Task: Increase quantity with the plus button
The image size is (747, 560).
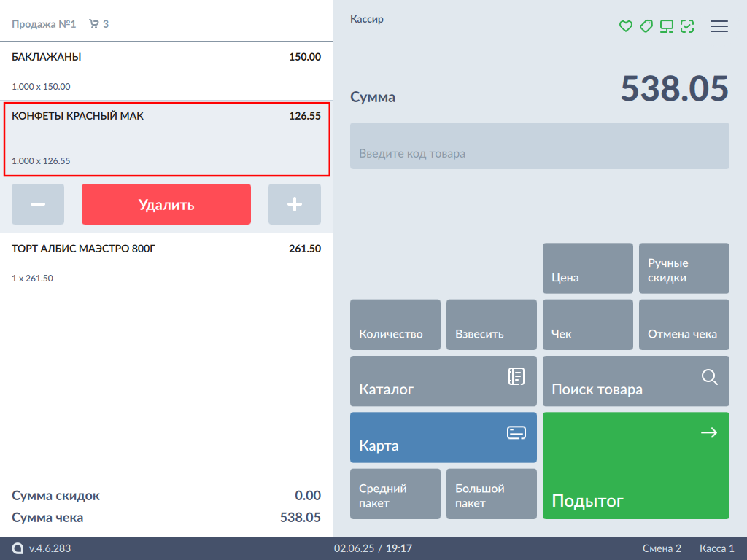Action: pos(295,204)
